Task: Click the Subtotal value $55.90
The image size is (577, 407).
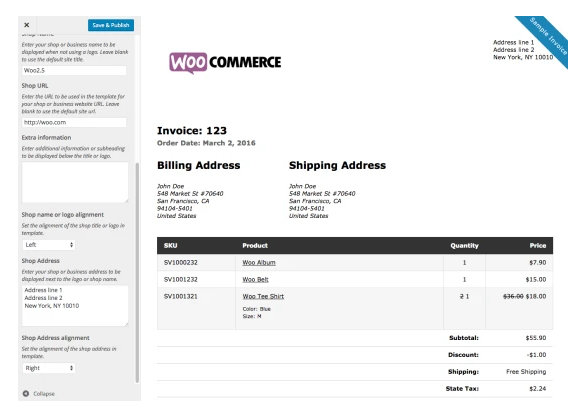Action: coord(536,338)
